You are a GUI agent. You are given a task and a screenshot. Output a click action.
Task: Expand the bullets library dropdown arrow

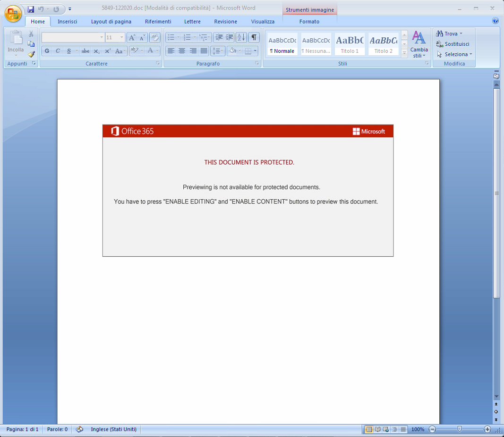pyautogui.click(x=178, y=38)
